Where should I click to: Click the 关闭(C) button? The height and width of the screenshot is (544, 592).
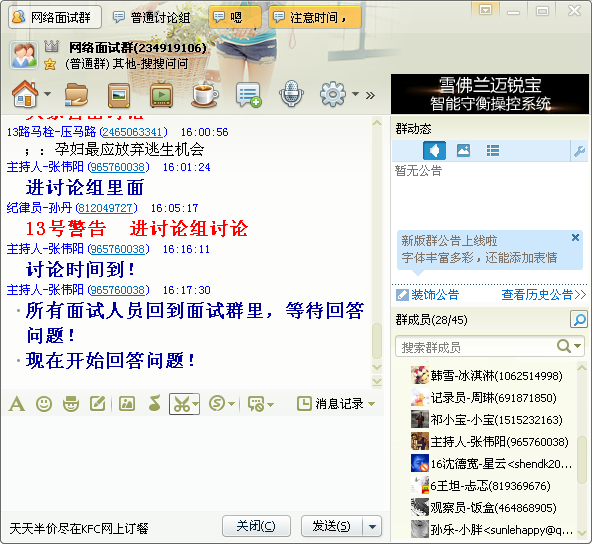pos(256,526)
